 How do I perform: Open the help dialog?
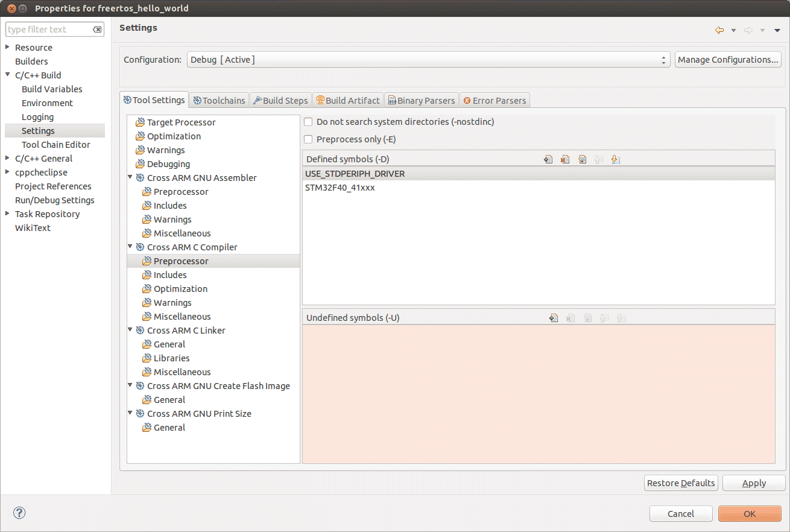19,513
